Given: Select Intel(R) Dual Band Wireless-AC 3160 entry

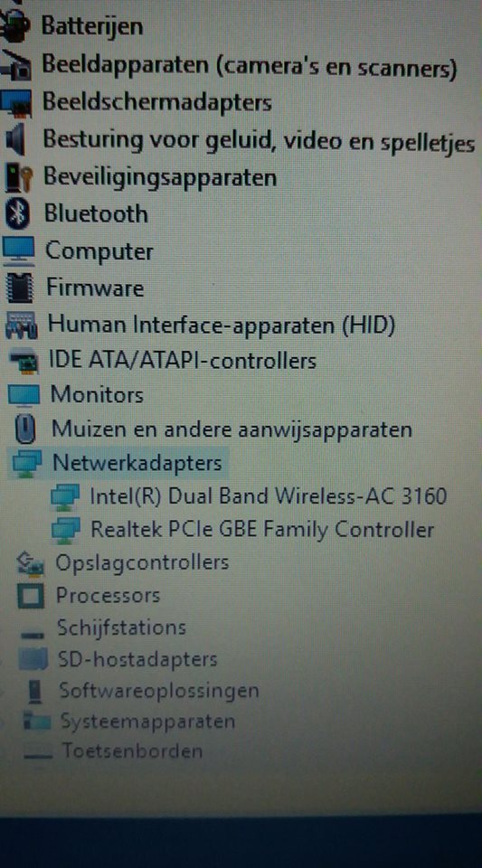Looking at the screenshot, I should [269, 496].
